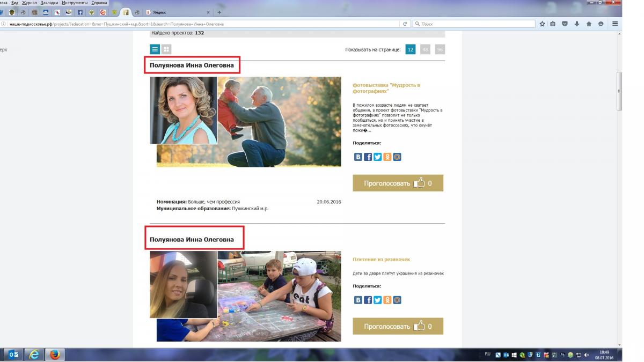This screenshot has height=362, width=644.
Task: Open the Firefox hamburger menu
Action: [x=615, y=24]
